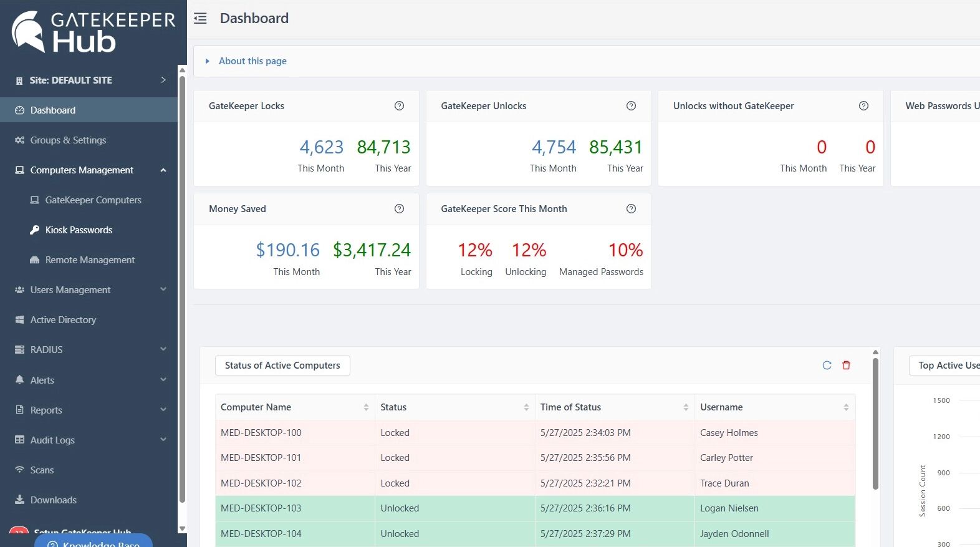The height and width of the screenshot is (547, 980).
Task: Open help icon on GateKeeper Score card
Action: (x=631, y=209)
